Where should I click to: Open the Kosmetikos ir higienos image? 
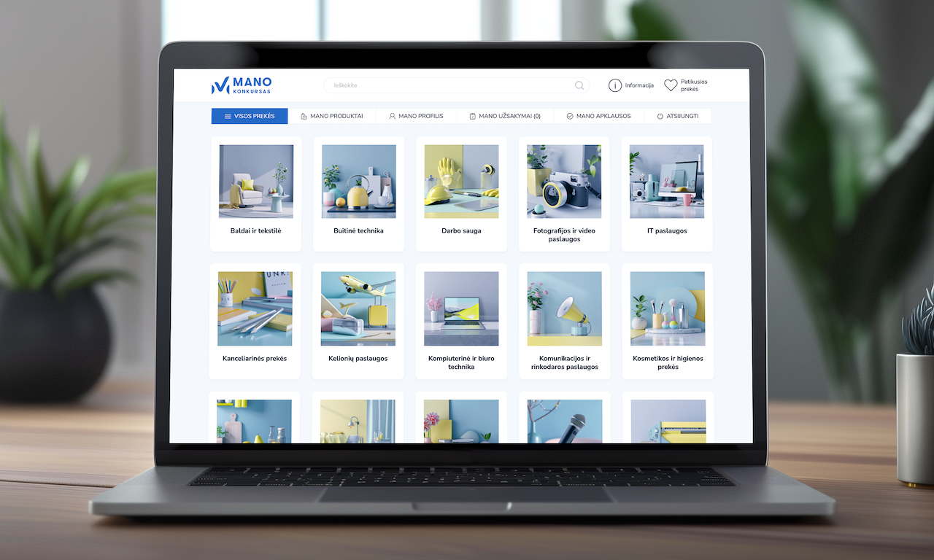tap(668, 308)
